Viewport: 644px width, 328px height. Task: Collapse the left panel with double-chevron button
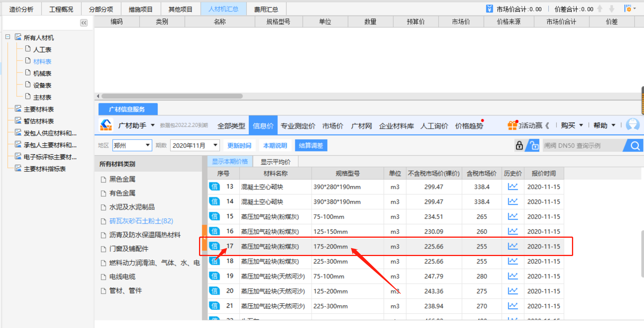point(84,23)
